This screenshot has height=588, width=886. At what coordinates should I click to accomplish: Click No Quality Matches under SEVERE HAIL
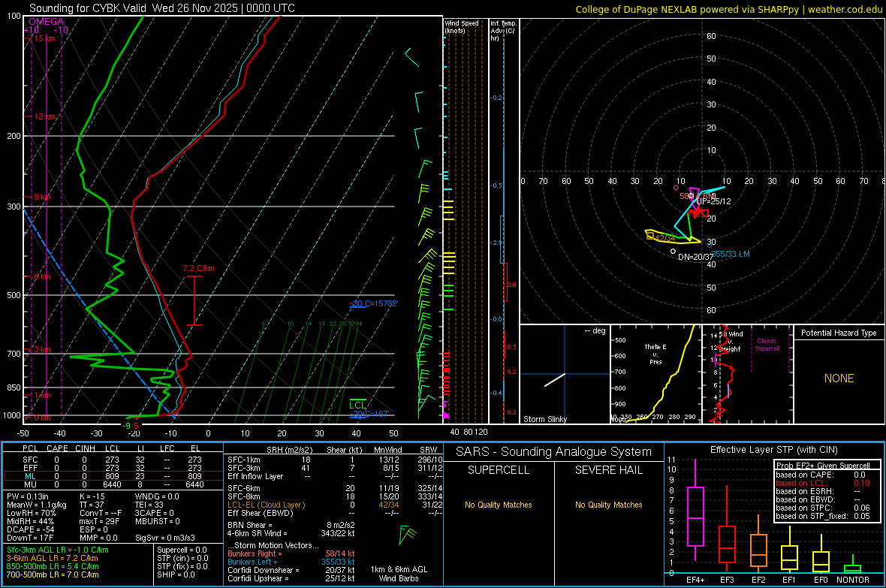pyautogui.click(x=608, y=505)
